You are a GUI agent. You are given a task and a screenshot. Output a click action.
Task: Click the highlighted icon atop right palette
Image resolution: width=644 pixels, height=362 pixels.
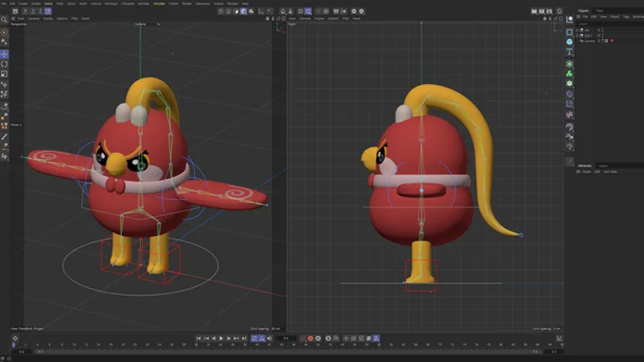point(569,20)
